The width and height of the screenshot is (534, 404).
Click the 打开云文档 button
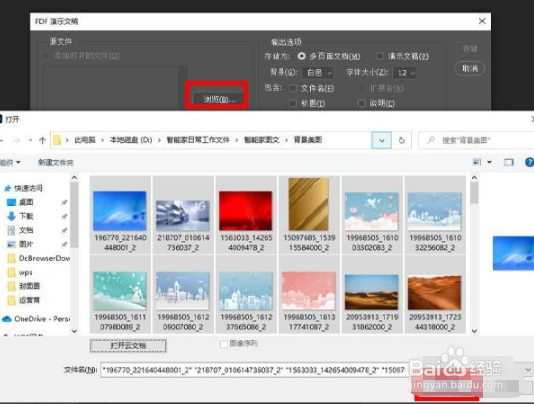pos(128,346)
